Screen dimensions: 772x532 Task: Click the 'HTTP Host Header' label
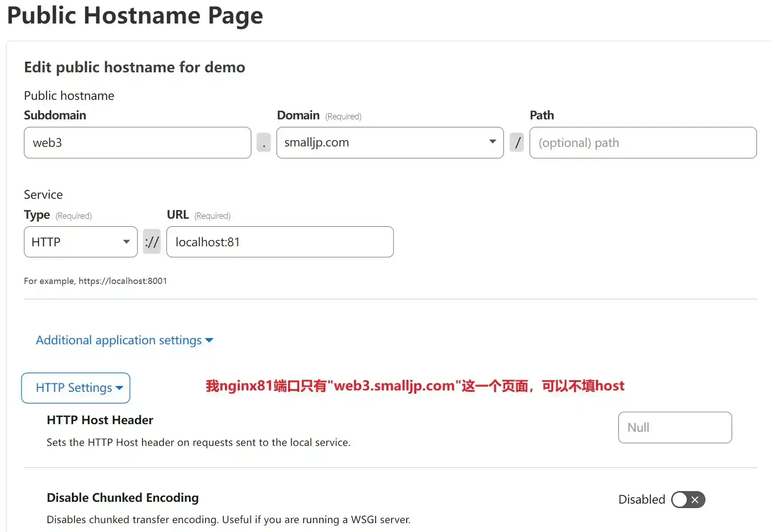pos(100,420)
